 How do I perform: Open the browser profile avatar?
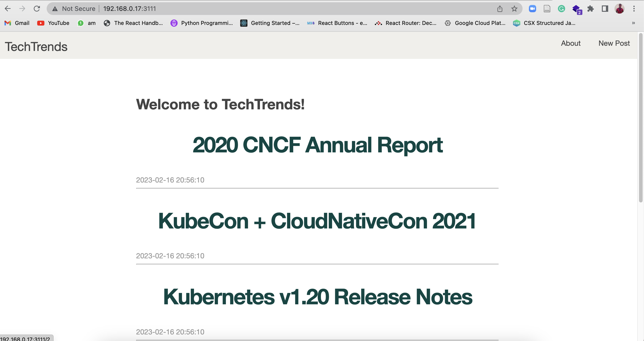[x=620, y=9]
